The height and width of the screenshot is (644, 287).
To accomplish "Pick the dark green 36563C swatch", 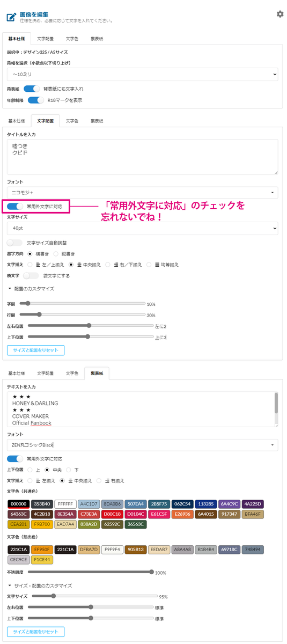I will 135,524.
